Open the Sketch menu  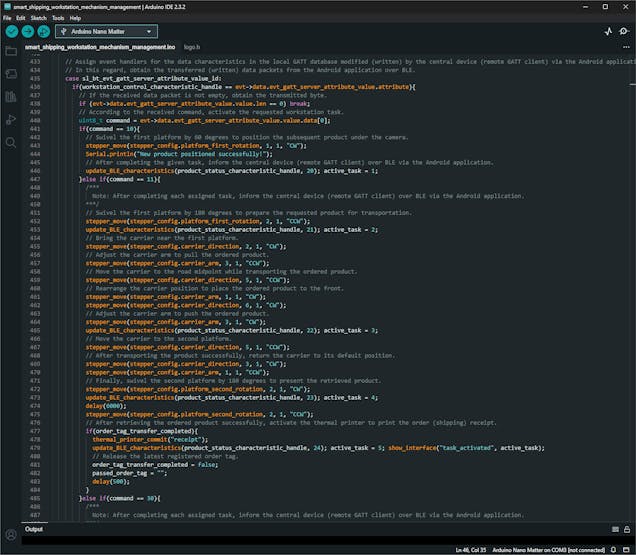click(x=38, y=17)
